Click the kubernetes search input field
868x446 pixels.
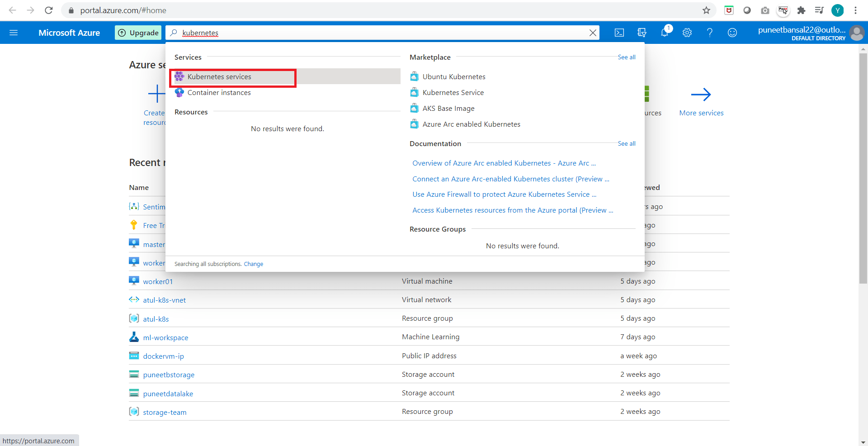coord(380,33)
